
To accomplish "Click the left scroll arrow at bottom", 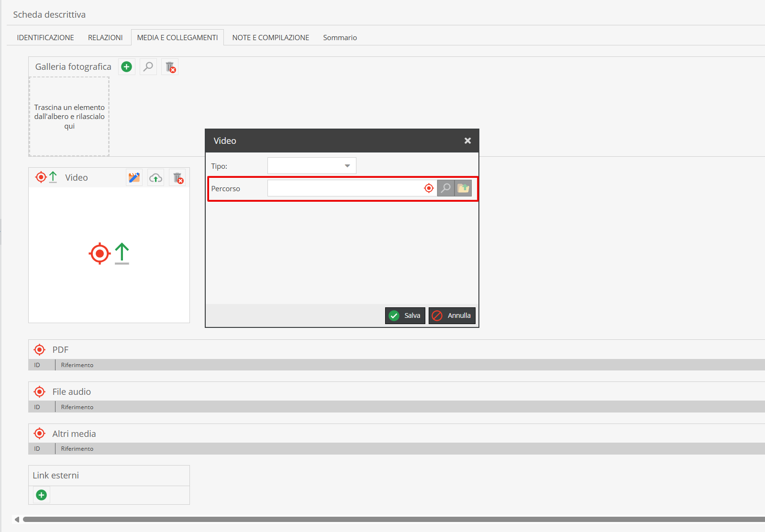I will (x=17, y=519).
